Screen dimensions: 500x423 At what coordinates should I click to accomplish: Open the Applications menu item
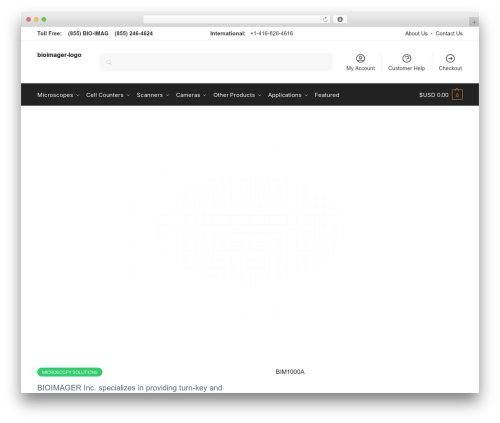pyautogui.click(x=285, y=95)
